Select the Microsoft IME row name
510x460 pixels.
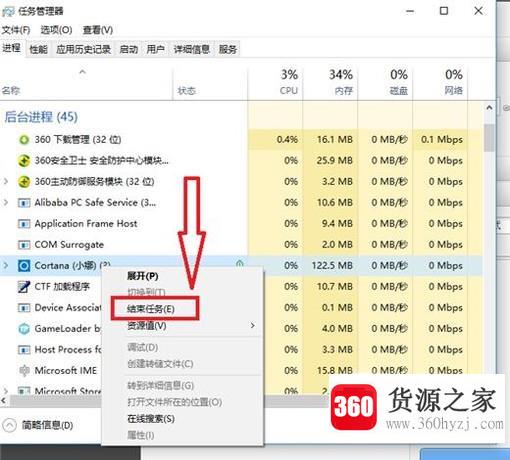[66, 371]
